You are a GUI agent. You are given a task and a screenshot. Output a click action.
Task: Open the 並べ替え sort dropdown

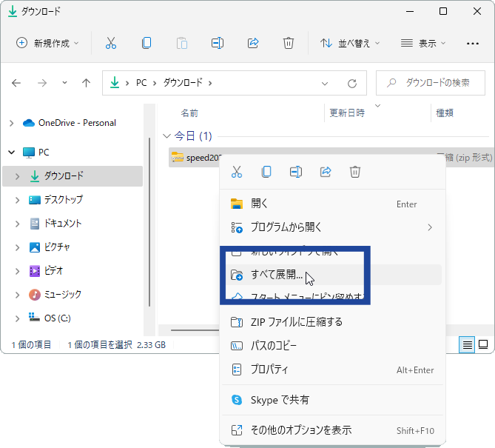[350, 43]
